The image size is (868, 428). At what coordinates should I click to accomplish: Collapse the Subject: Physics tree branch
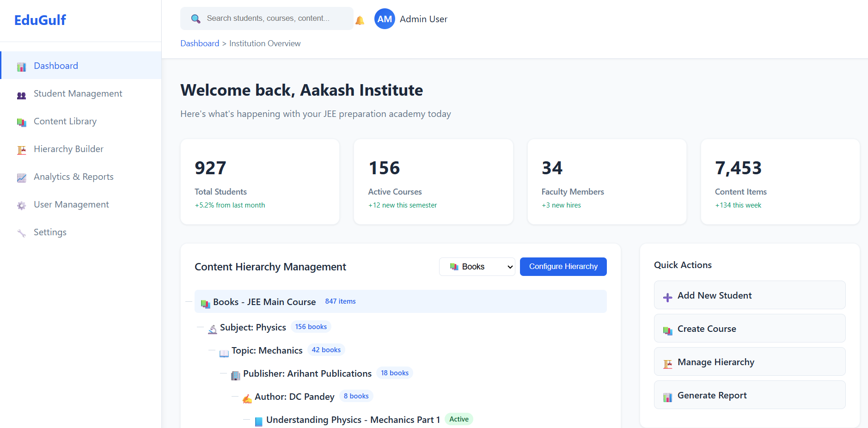pyautogui.click(x=201, y=328)
